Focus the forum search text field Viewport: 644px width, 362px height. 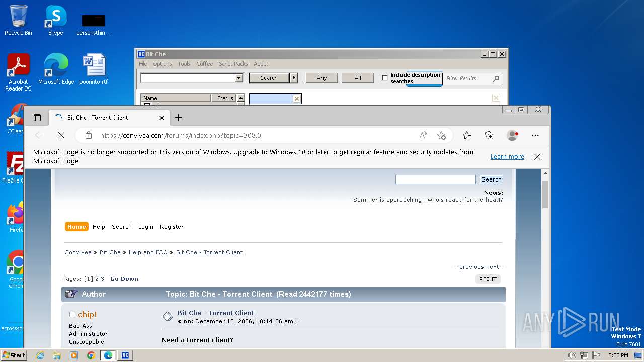435,179
